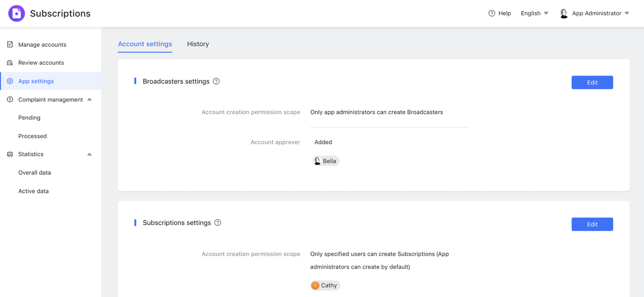
Task: Open the App Administrator account menu arrow
Action: pos(627,14)
